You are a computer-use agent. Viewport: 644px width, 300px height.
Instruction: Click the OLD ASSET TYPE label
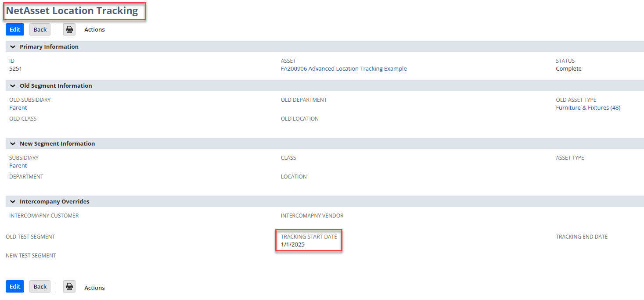(x=576, y=100)
